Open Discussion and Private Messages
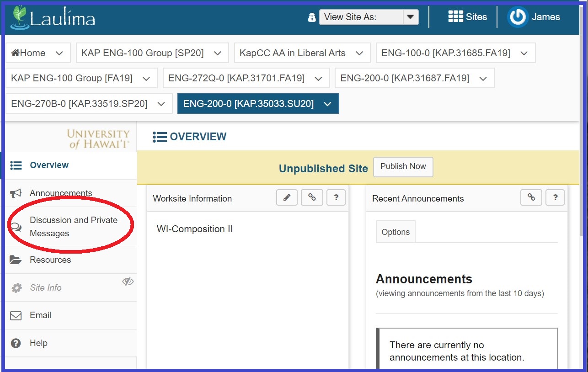This screenshot has height=372, width=588. [73, 227]
